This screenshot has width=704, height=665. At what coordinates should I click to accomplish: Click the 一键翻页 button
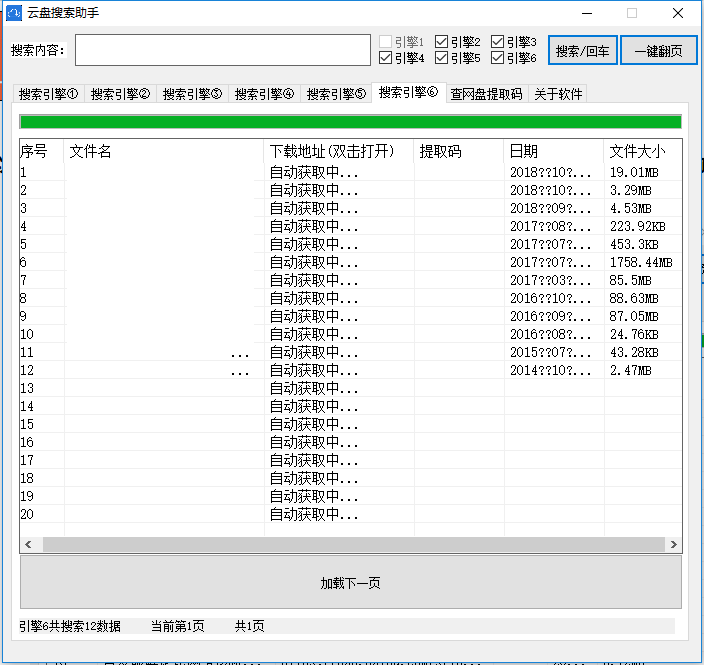[659, 50]
